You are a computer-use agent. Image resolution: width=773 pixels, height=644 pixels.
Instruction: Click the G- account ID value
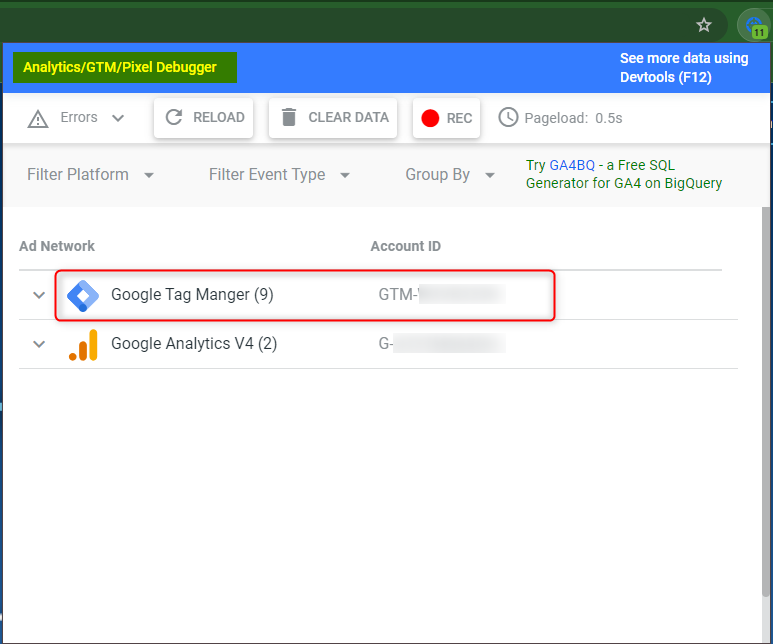(442, 343)
